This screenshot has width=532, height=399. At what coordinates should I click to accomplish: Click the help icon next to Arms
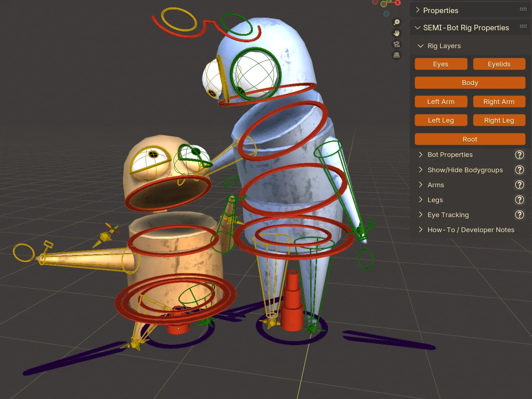click(x=519, y=185)
